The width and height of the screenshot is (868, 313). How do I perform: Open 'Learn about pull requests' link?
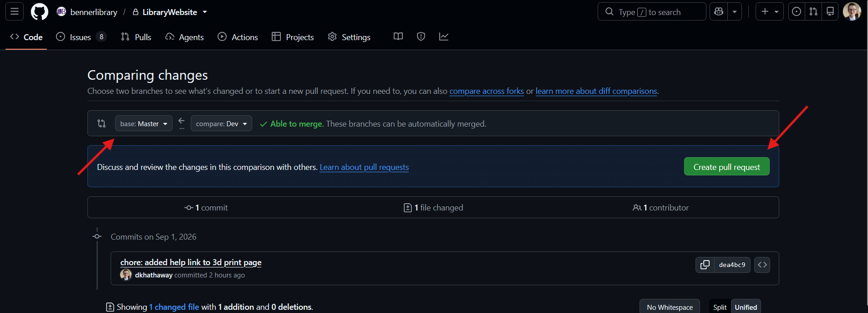tap(364, 167)
